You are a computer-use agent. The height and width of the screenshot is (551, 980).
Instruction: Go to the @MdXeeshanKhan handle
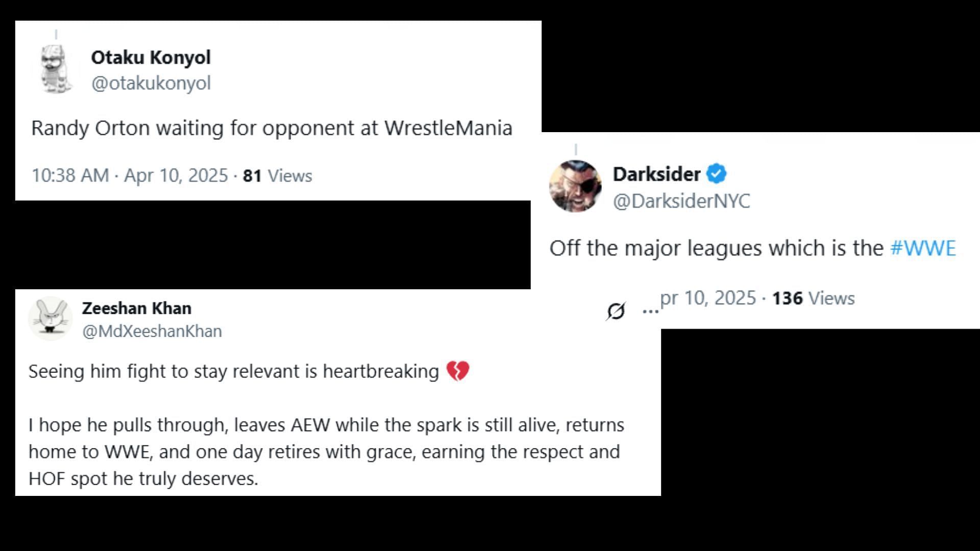point(152,331)
